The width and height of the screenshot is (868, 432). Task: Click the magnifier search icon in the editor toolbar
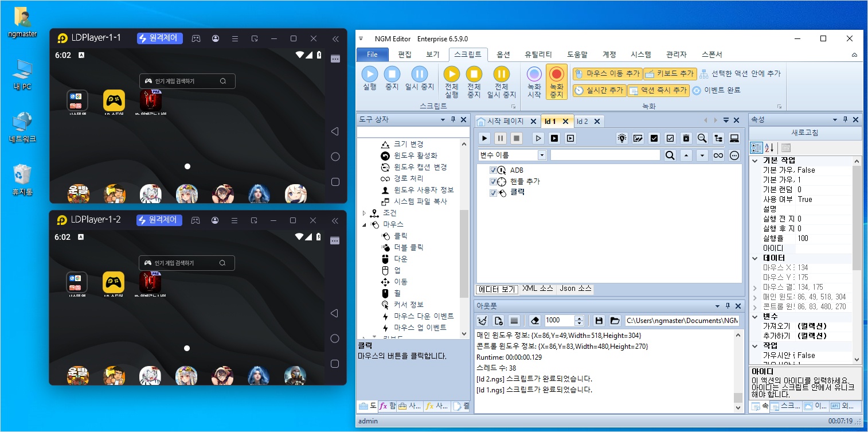702,138
